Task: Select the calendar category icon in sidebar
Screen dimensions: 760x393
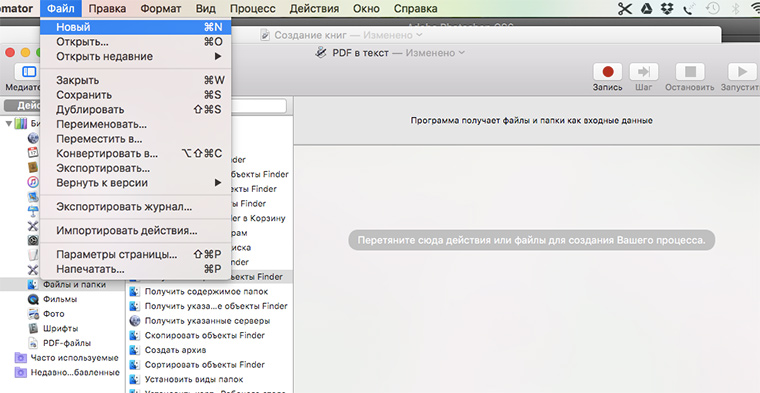Action: point(32,153)
